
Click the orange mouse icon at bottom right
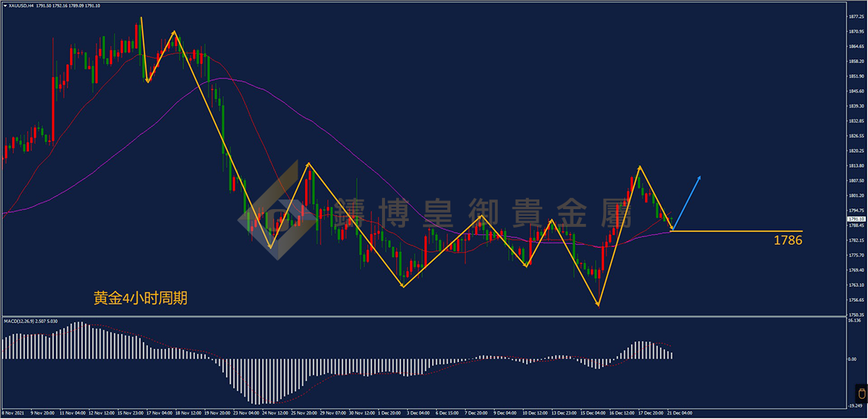[861, 394]
